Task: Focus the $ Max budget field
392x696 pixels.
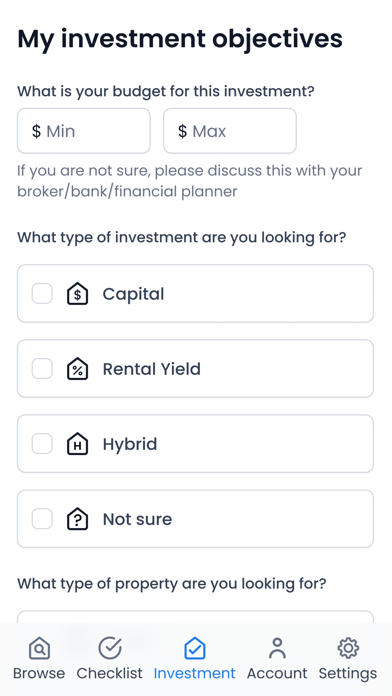Action: tap(230, 131)
